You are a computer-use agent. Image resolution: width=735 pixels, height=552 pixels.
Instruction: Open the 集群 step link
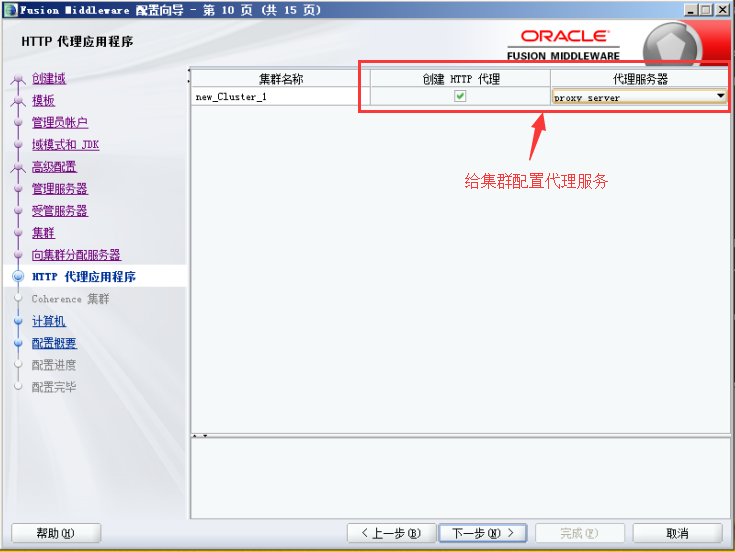[43, 233]
